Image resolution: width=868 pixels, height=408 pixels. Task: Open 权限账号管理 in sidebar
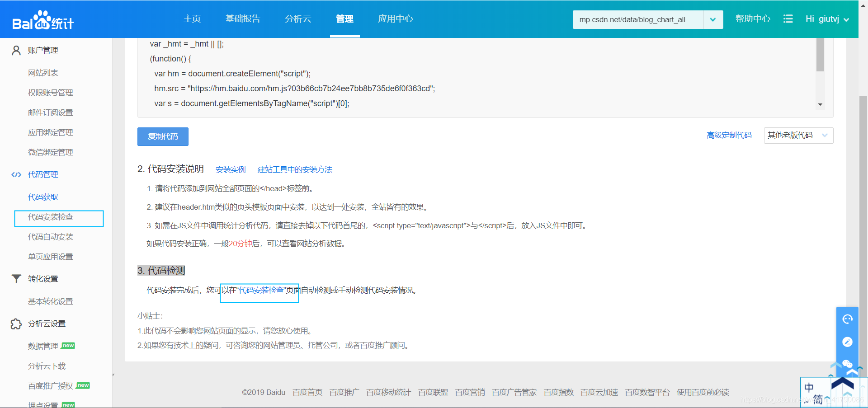tap(51, 93)
